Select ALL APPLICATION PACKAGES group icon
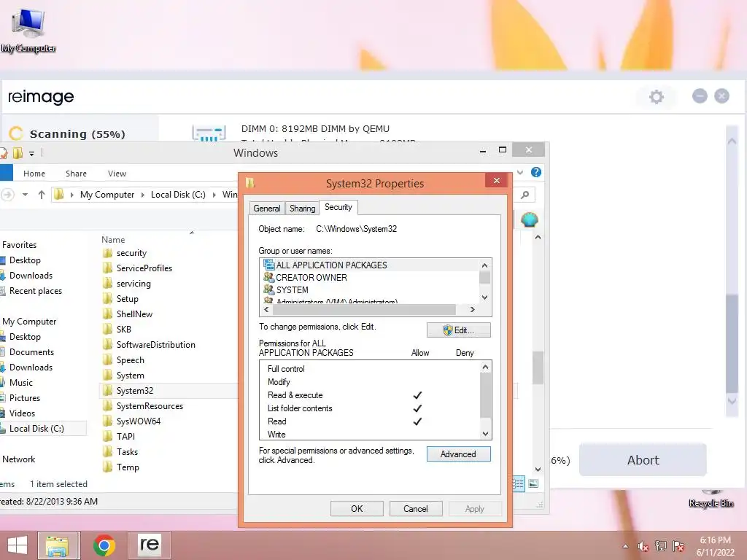 [x=268, y=265]
